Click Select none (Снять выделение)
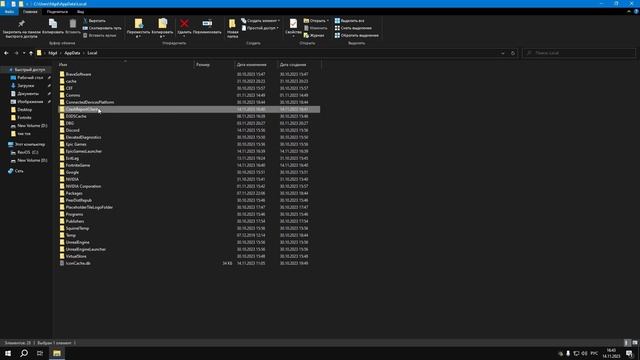The height and width of the screenshot is (360, 640). (x=353, y=28)
